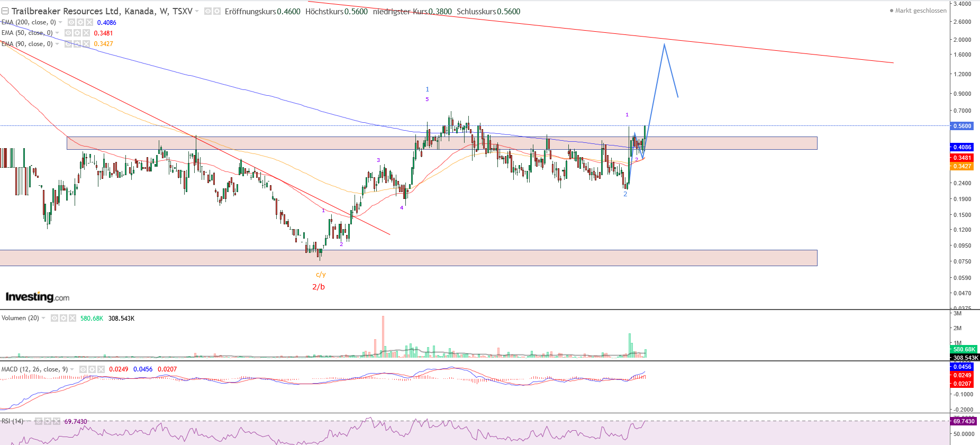Click the RSI (14) indicator label
980x445 pixels.
click(x=13, y=421)
